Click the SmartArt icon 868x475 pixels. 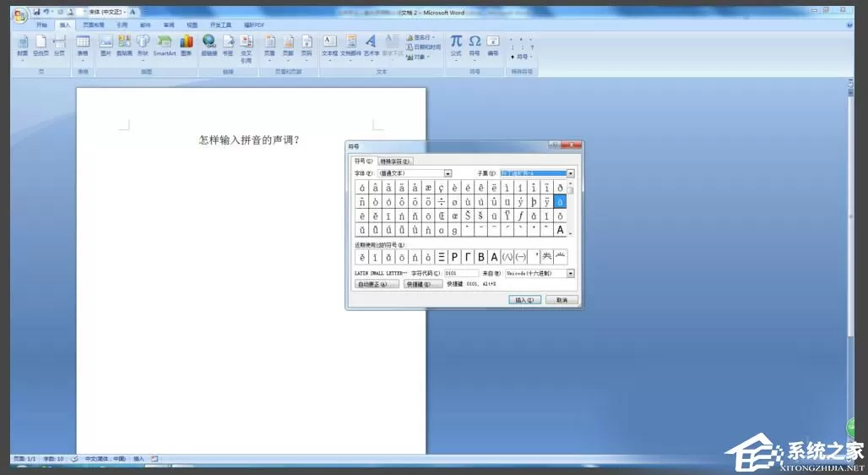165,46
